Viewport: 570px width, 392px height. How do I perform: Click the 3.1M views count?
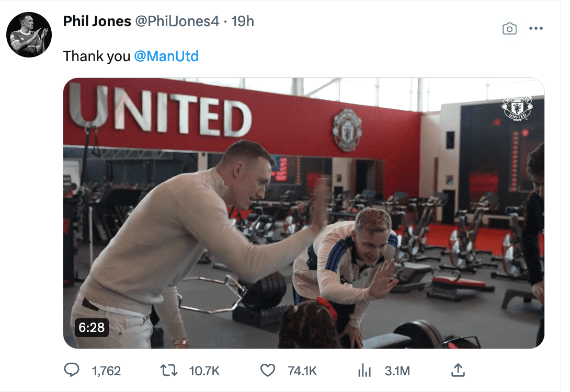tap(397, 371)
